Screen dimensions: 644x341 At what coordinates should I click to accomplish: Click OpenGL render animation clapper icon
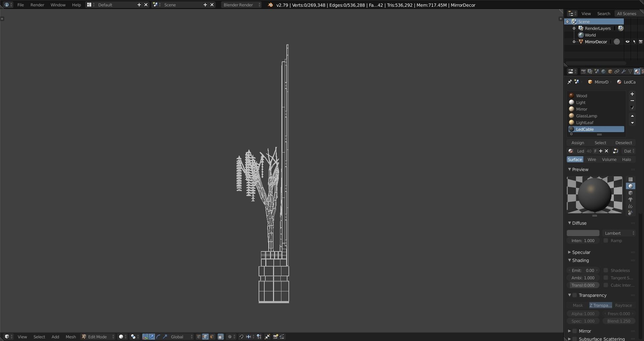[282, 337]
